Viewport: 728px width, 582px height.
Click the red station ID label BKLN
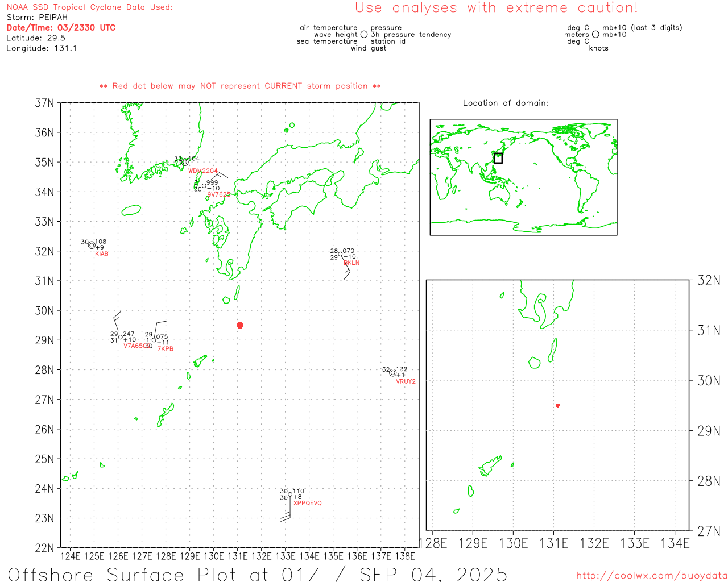(351, 263)
